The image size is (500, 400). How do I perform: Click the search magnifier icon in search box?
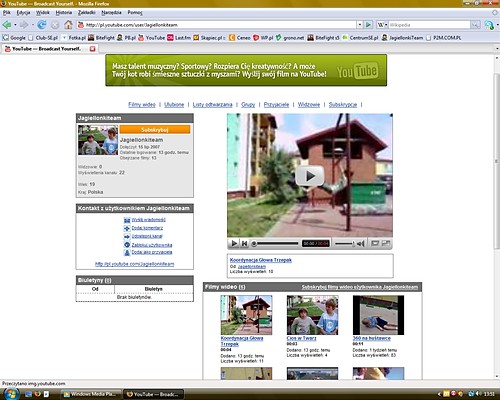(475, 25)
